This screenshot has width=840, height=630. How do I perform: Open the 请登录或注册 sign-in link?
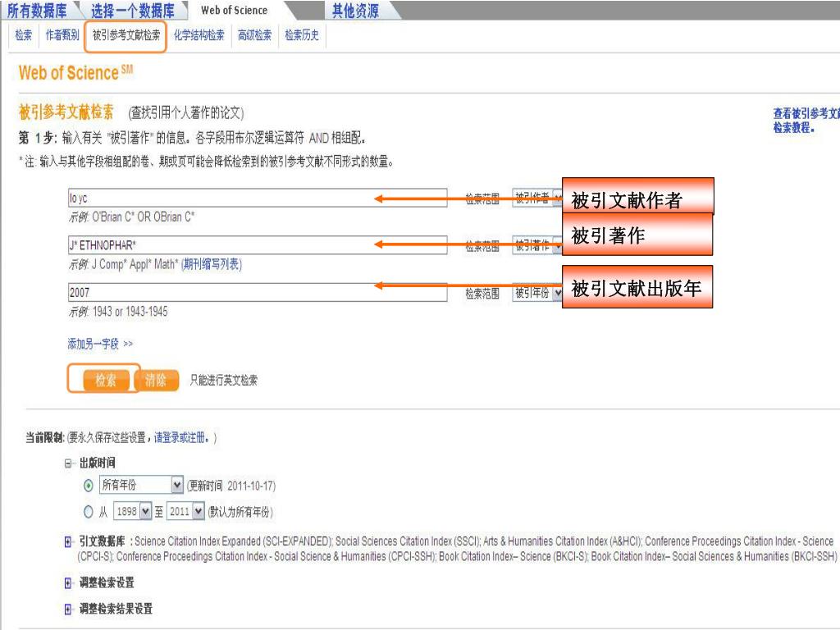(x=181, y=438)
